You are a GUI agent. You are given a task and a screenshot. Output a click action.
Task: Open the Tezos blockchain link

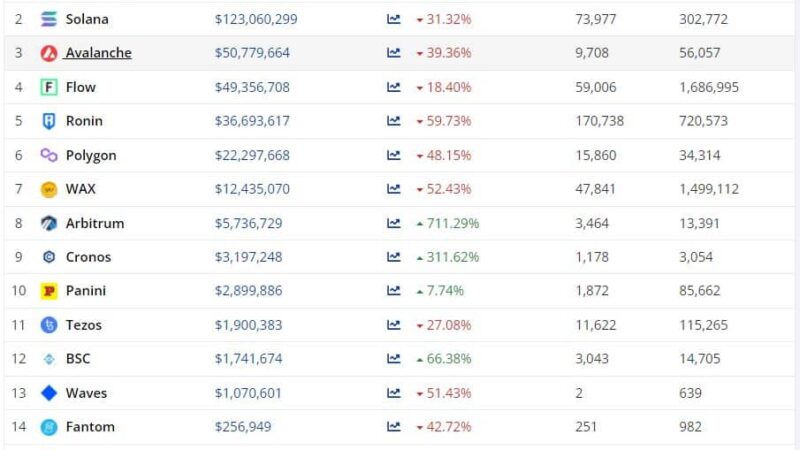pos(84,325)
